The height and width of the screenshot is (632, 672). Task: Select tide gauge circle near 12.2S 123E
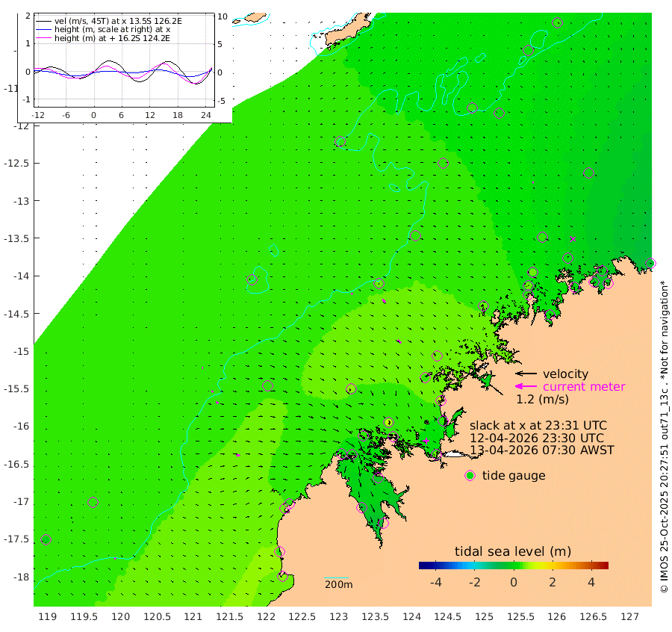pyautogui.click(x=340, y=142)
